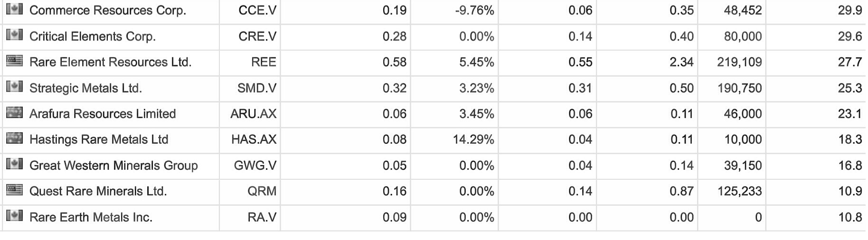Image resolution: width=868 pixels, height=240 pixels.
Task: Open Rare Element Resources Ltd. link
Action: [x=110, y=62]
